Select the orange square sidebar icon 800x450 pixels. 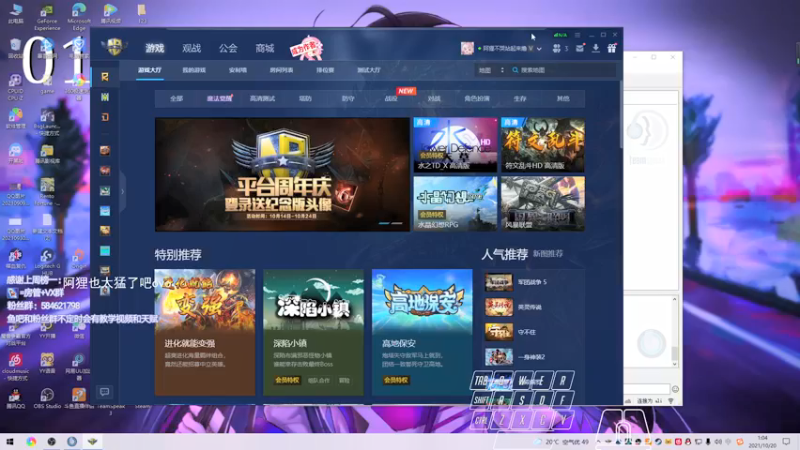tap(105, 117)
